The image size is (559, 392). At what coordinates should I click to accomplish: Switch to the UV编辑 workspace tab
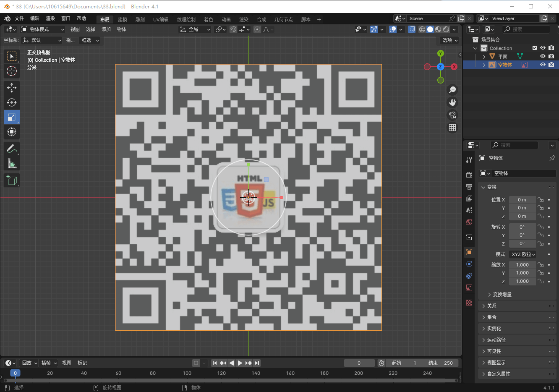click(161, 19)
